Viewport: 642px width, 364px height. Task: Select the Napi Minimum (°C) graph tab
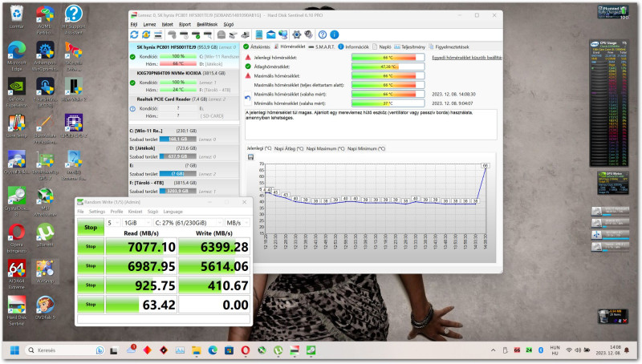tap(367, 149)
